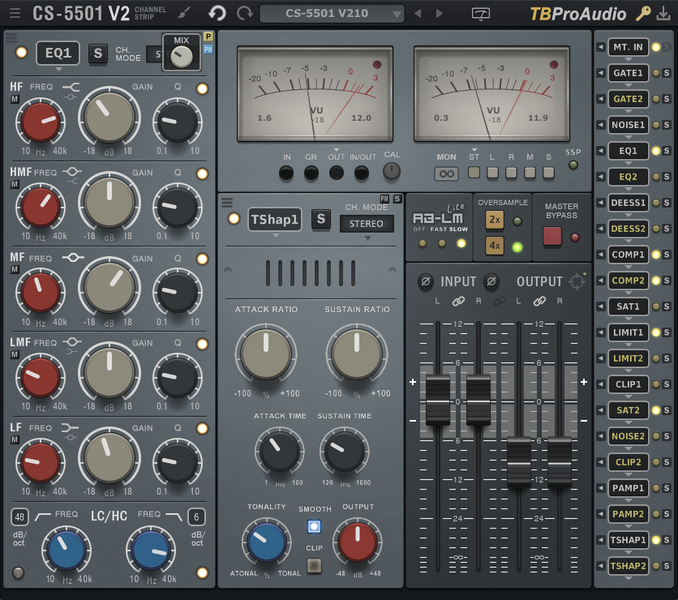Click the MON infinity meter button
Image resolution: width=678 pixels, height=600 pixels.
tap(446, 173)
